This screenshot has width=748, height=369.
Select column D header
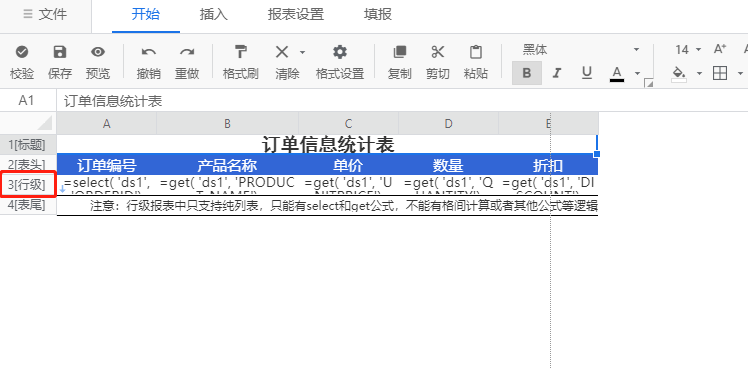448,123
